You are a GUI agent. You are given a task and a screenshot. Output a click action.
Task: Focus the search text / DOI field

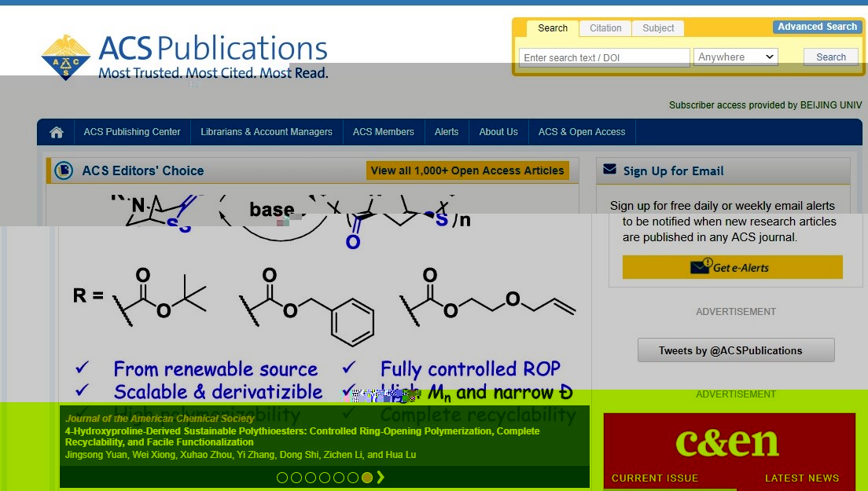[x=604, y=57]
